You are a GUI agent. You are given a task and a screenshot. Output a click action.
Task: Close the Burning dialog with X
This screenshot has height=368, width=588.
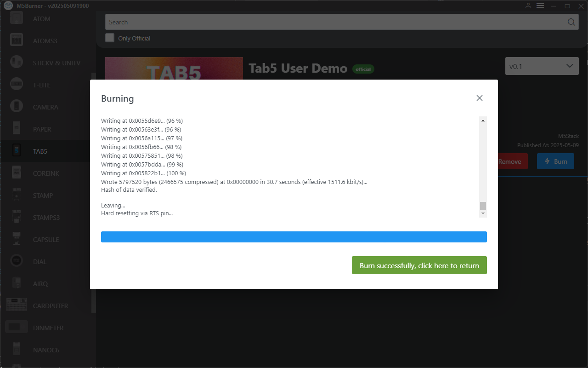point(480,98)
